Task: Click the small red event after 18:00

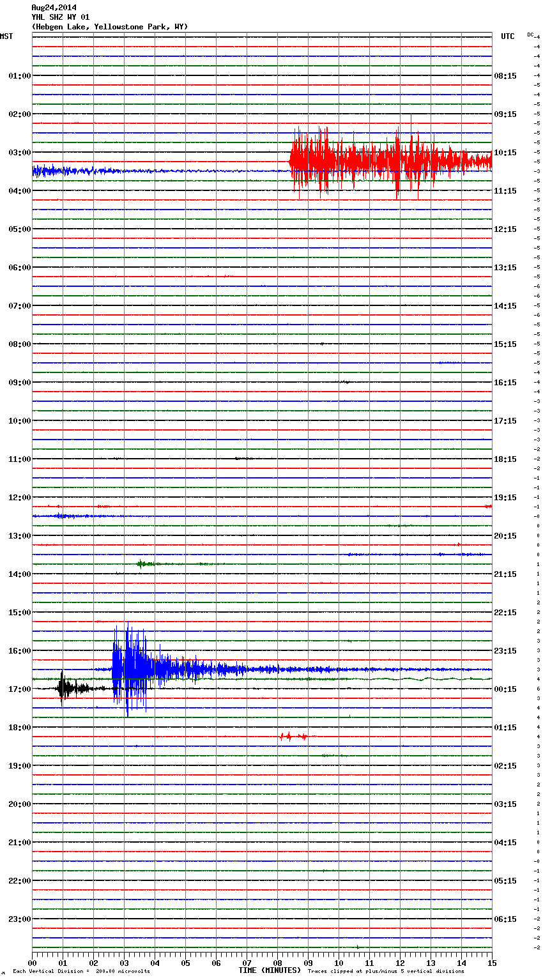Action: pos(294,737)
